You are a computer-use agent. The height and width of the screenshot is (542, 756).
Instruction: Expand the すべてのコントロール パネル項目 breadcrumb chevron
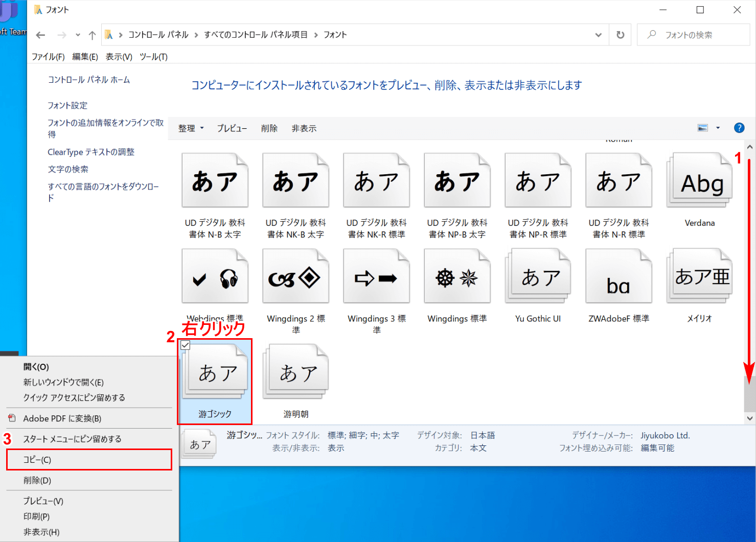[x=316, y=35]
